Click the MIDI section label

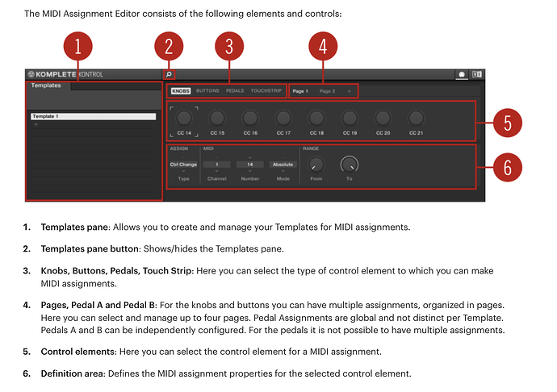[208, 148]
